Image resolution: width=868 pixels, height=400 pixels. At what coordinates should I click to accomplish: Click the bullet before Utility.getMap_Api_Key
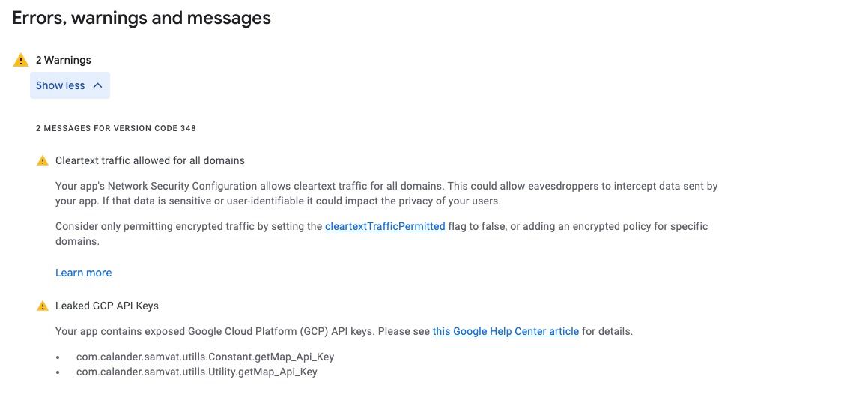pos(58,372)
